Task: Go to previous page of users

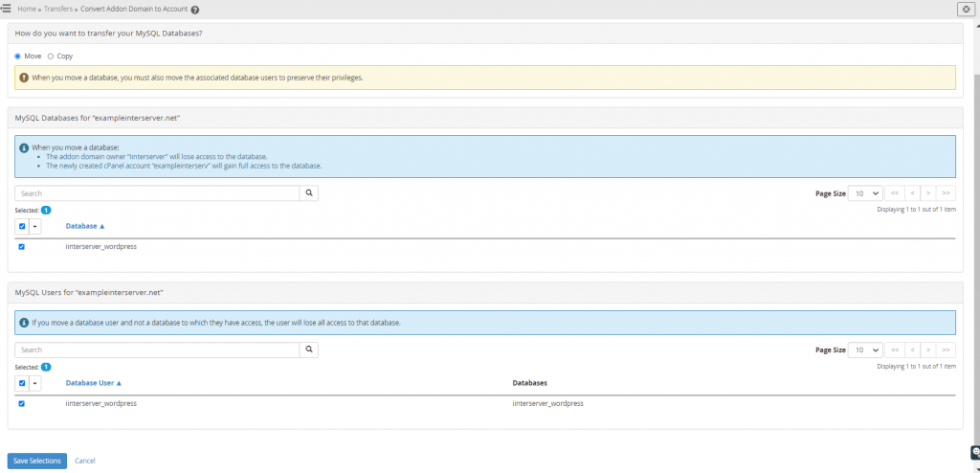Action: click(912, 349)
